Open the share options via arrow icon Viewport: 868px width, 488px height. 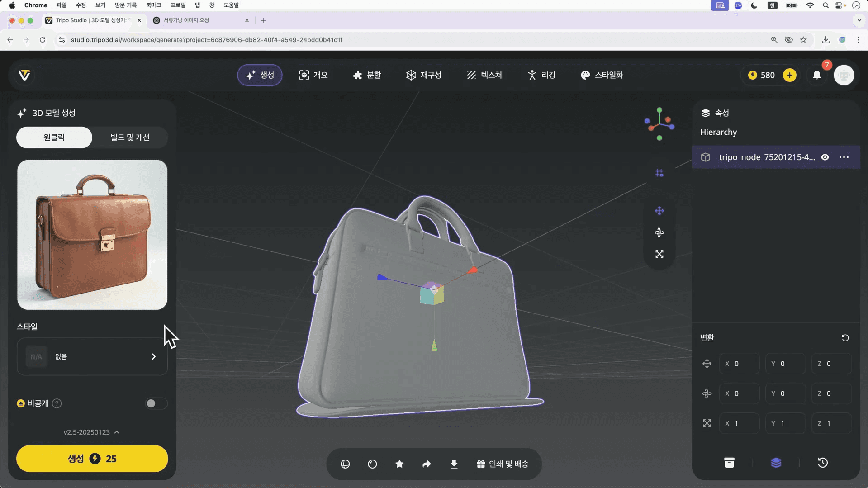point(426,464)
